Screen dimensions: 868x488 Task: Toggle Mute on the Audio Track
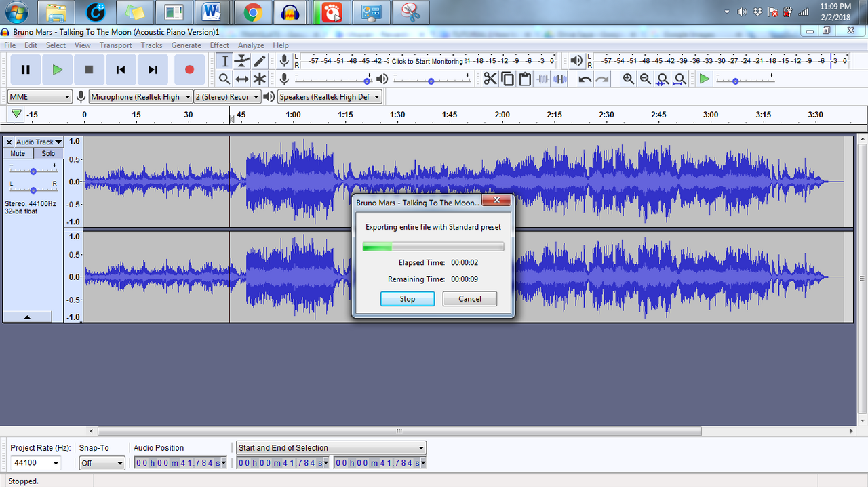click(x=18, y=153)
